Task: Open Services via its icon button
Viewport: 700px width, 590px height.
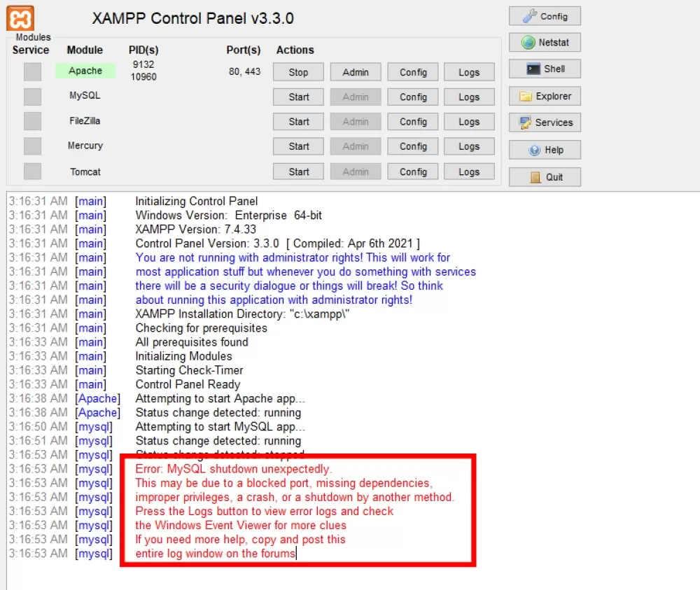Action: tap(545, 122)
